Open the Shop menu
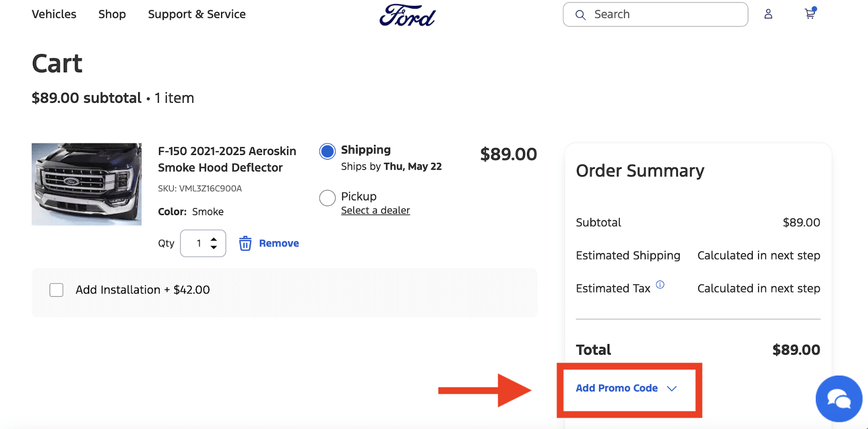Screen dimensions: 868x429 click(x=112, y=14)
